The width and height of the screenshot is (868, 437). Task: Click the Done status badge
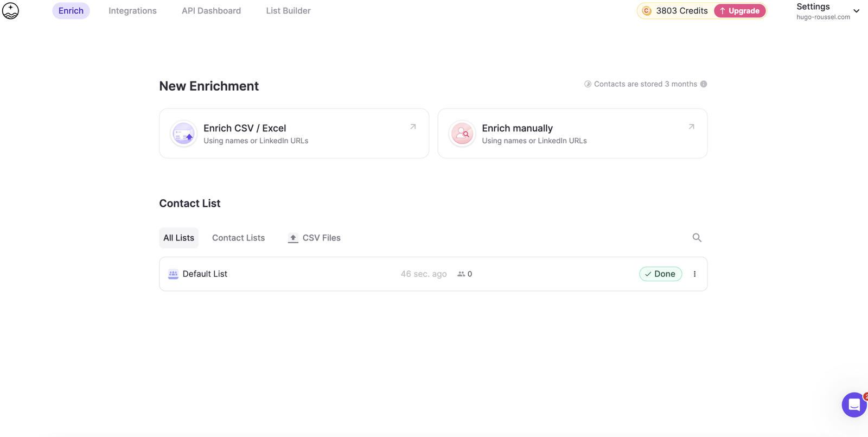pyautogui.click(x=660, y=274)
